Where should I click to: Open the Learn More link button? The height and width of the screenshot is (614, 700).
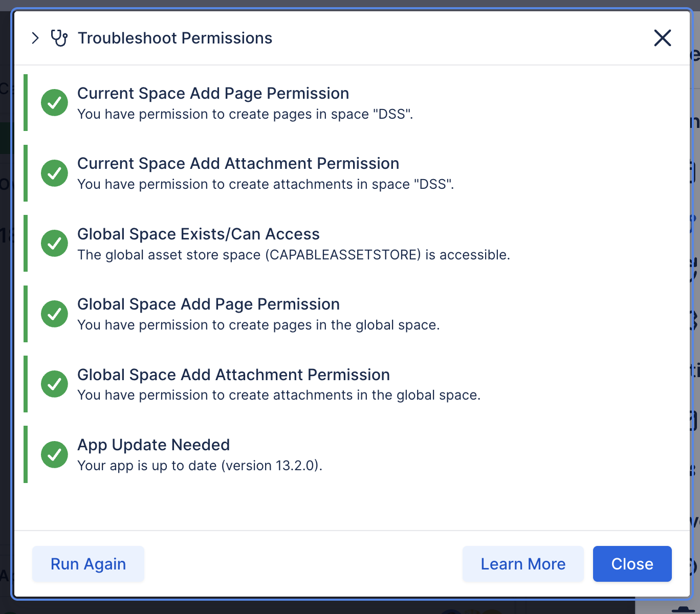click(x=522, y=564)
